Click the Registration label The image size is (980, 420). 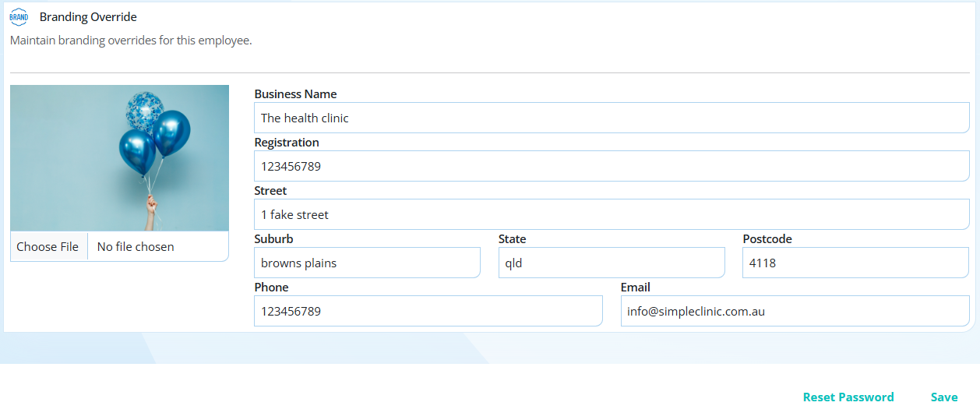pyautogui.click(x=287, y=143)
